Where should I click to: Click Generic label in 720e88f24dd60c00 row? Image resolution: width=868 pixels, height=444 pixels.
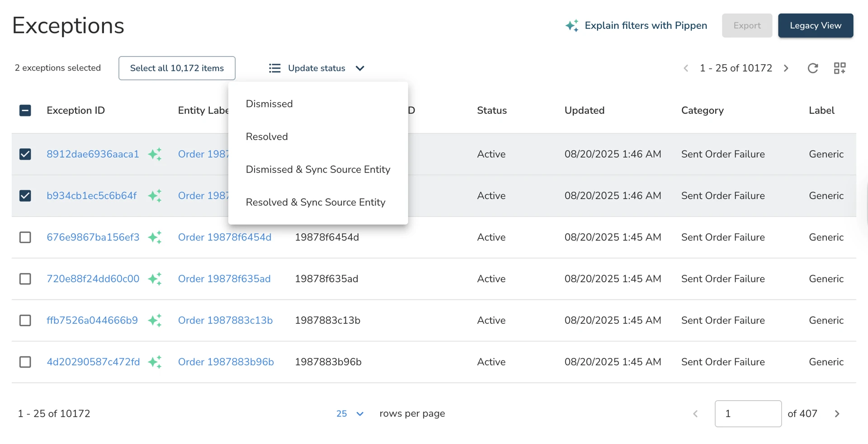[x=826, y=279]
